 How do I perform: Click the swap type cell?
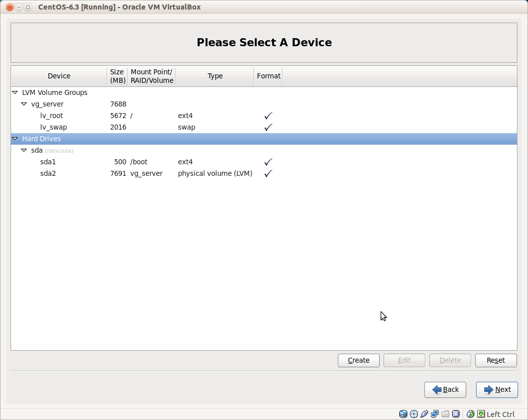pos(187,127)
